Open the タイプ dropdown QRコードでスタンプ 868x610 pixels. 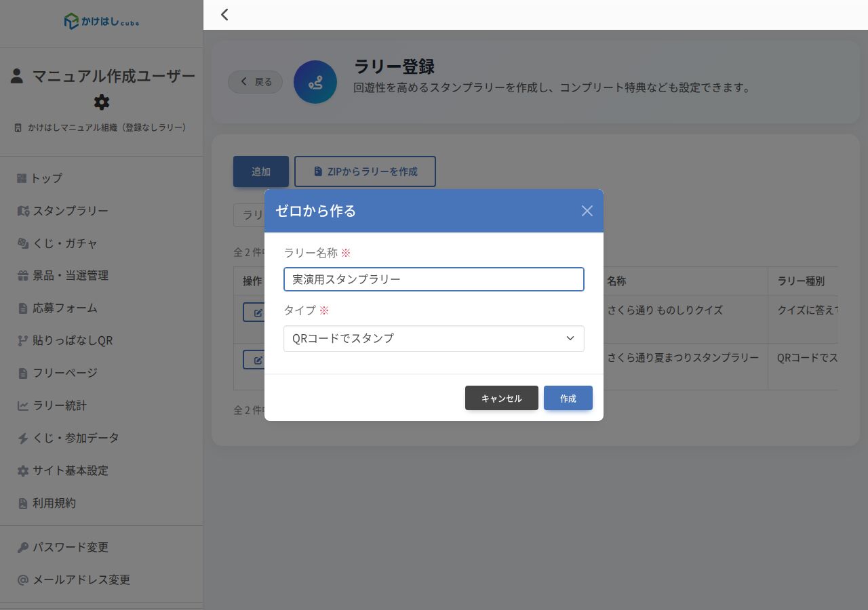tap(434, 338)
